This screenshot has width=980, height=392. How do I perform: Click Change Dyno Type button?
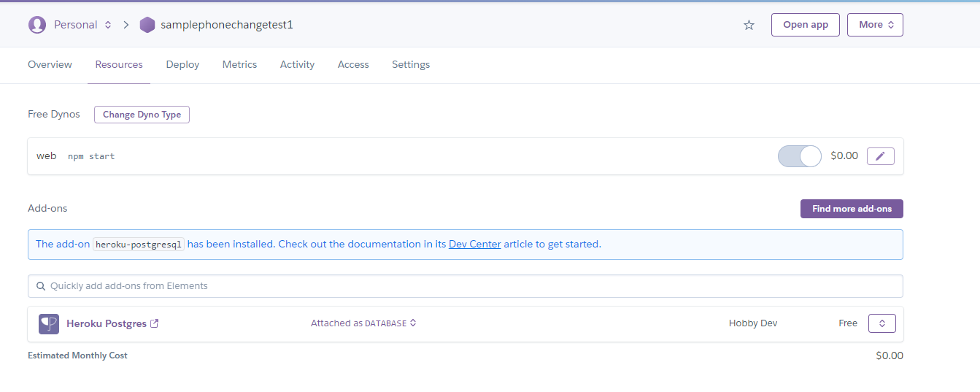142,115
